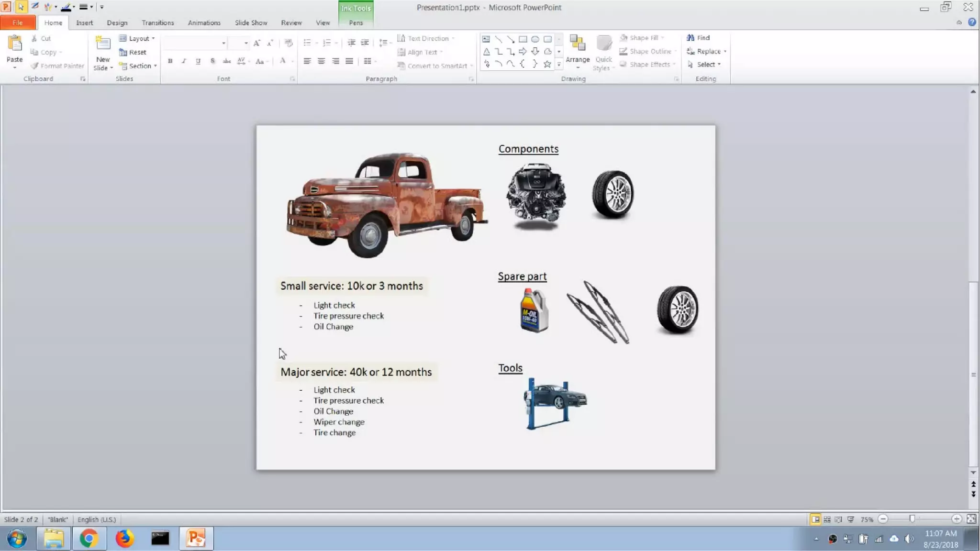Click the New Slide icon

[103, 44]
